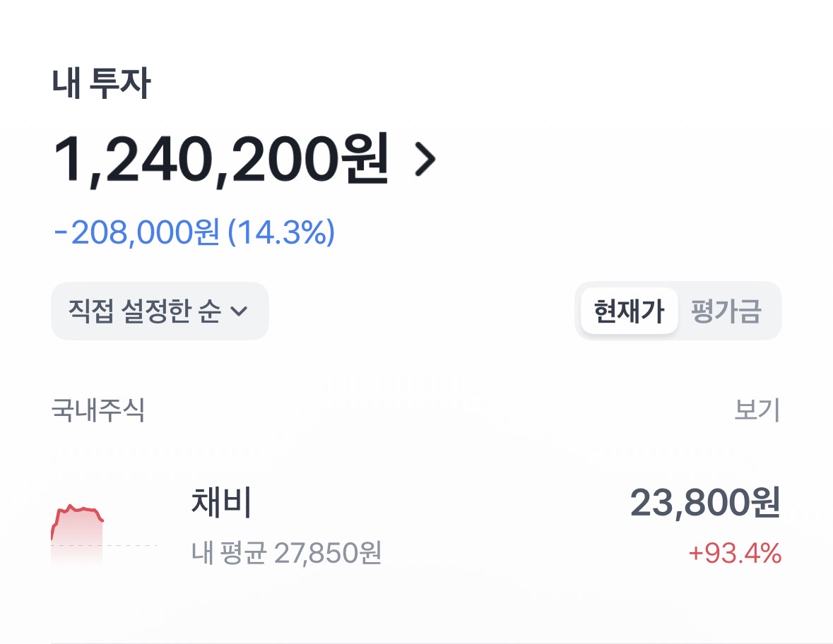Click the (14.3%) loss percentage
This screenshot has height=644, width=833.
pos(281,233)
